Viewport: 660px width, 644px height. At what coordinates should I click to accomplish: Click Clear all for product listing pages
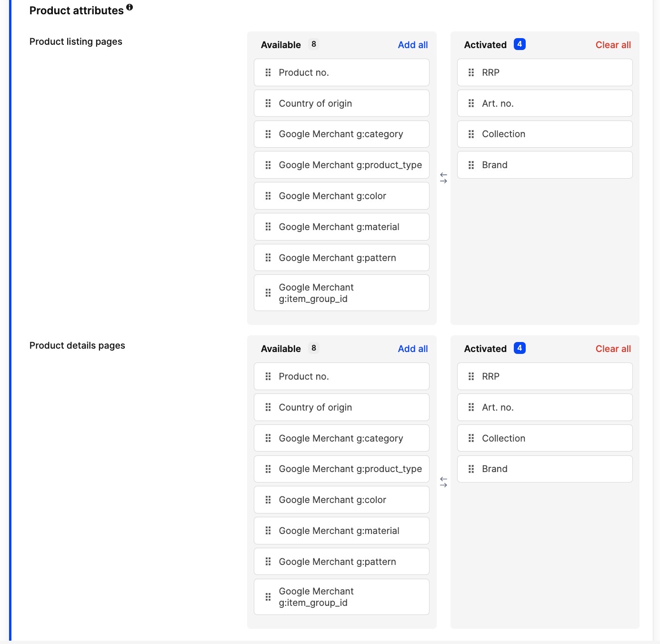pos(613,45)
